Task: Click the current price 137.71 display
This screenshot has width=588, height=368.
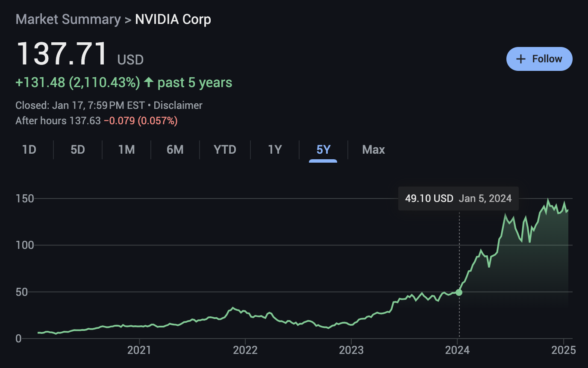Action: point(62,53)
